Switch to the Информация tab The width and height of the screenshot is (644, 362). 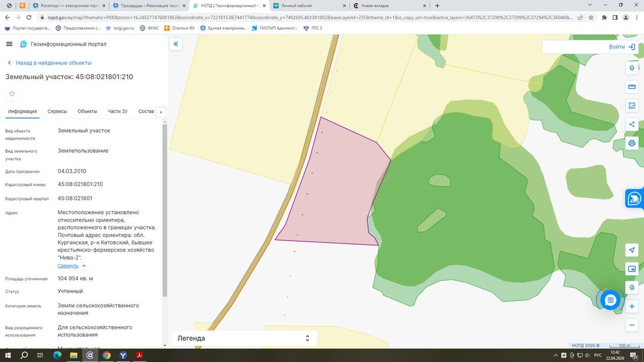23,112
